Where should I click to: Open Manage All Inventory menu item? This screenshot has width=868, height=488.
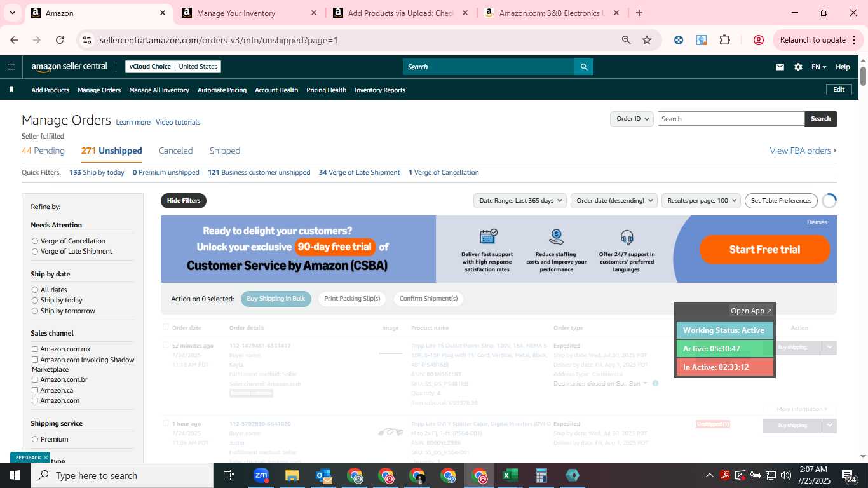click(159, 90)
